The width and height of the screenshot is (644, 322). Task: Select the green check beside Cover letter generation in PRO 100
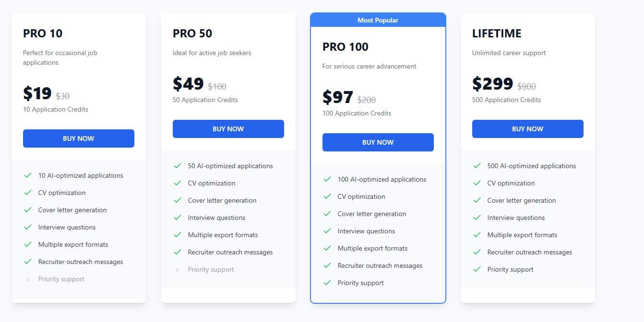[x=327, y=214]
